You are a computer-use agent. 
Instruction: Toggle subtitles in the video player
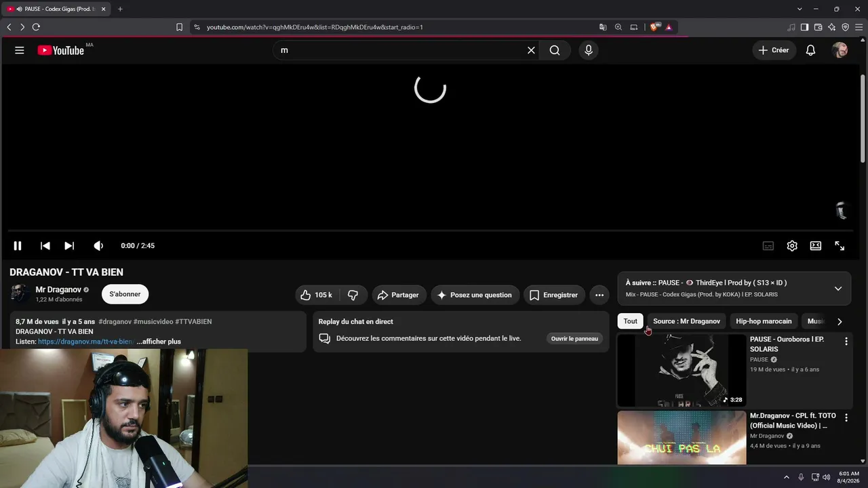(768, 246)
